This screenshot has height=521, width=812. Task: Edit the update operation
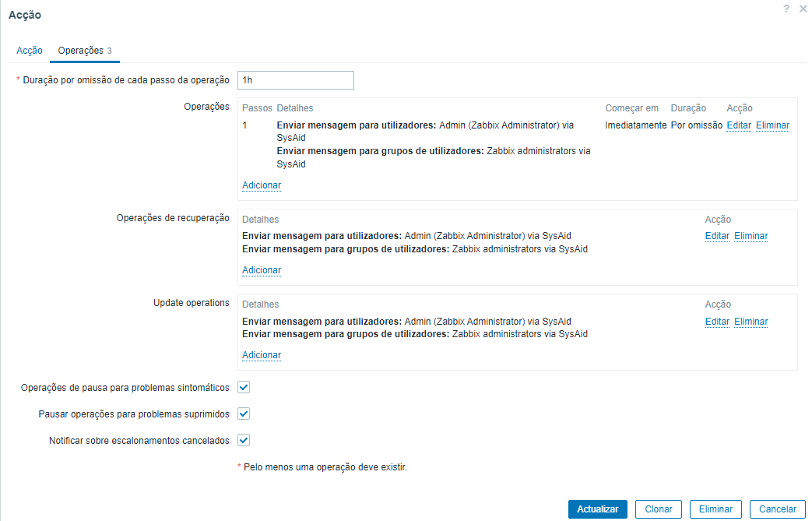tap(717, 322)
